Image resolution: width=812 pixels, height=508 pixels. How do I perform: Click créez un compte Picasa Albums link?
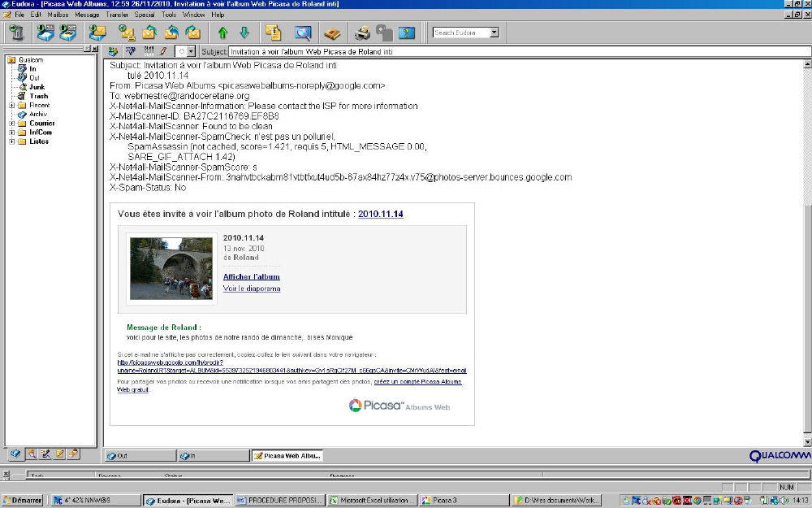tap(417, 381)
